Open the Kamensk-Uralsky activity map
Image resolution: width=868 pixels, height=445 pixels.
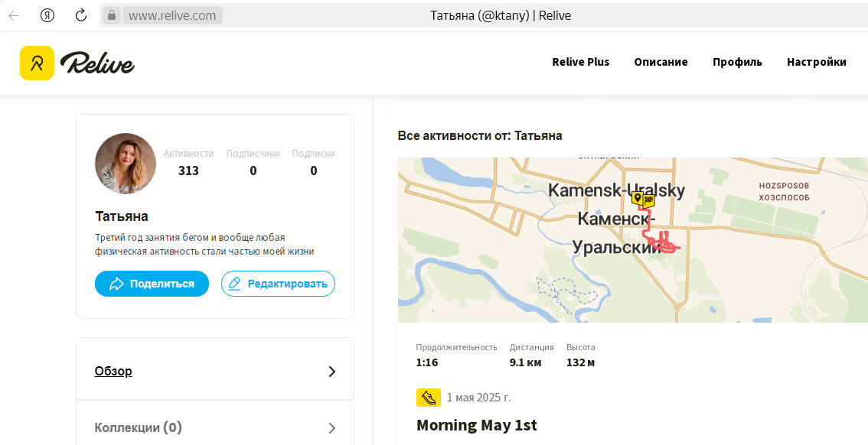(633, 240)
